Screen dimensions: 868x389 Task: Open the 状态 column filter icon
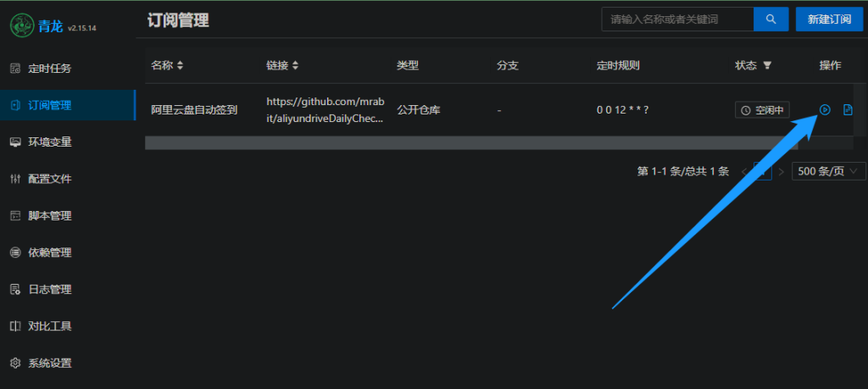click(x=766, y=66)
